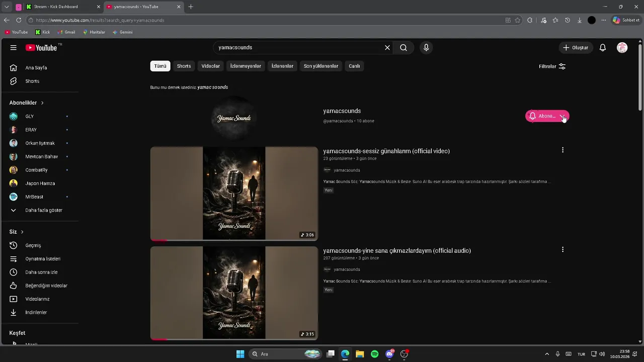
Task: Clear the search box with X icon
Action: 387,48
